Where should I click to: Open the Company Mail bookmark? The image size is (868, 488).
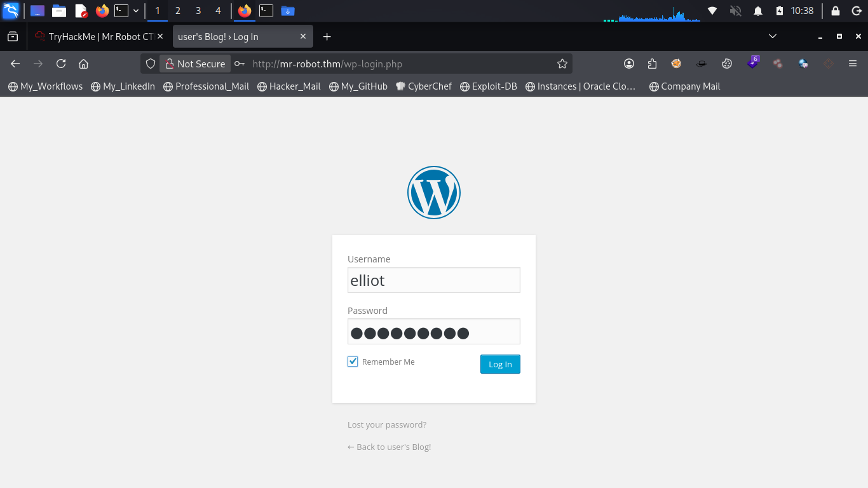pyautogui.click(x=684, y=86)
